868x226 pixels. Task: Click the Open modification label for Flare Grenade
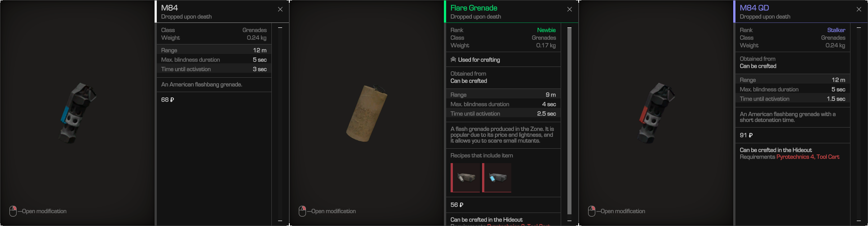[333, 211]
